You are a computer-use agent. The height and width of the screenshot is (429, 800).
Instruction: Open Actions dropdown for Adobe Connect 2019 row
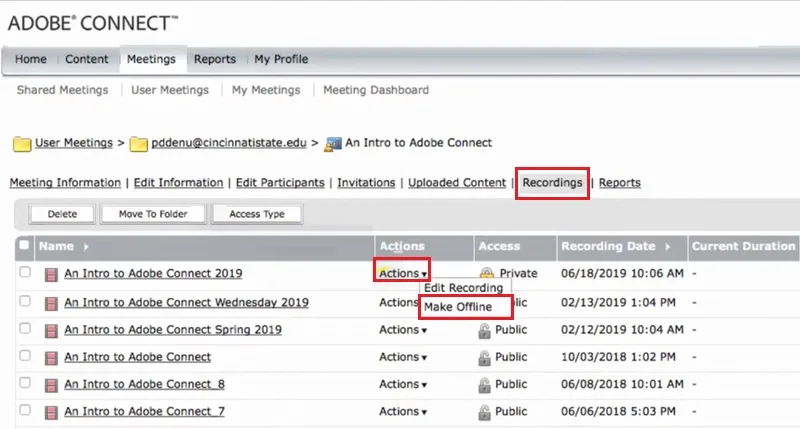coord(403,273)
